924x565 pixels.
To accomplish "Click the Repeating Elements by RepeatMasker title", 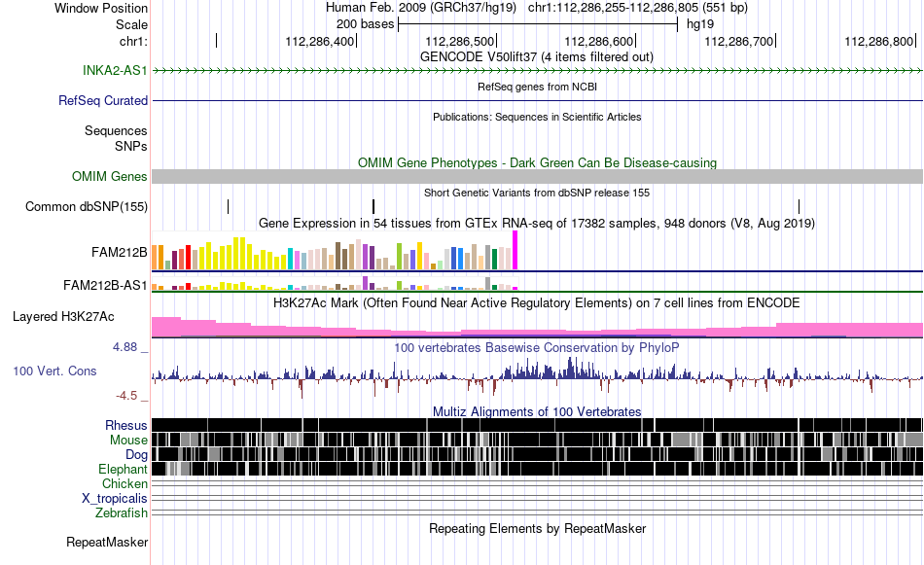I will click(x=538, y=528).
